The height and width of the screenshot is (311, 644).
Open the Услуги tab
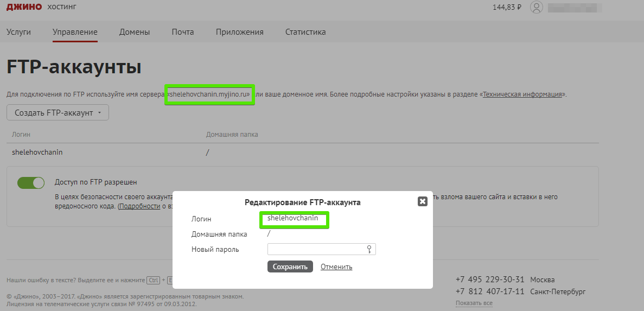[18, 32]
